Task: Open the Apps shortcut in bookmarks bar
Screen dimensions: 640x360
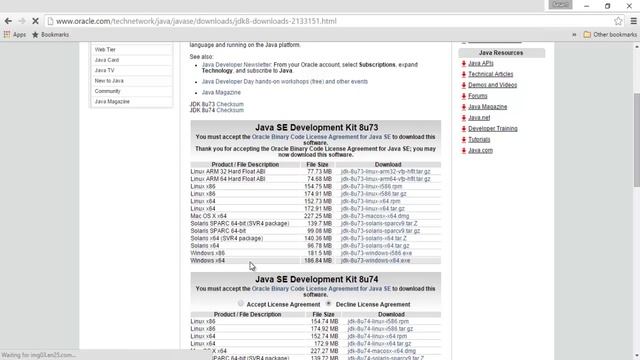Action: (15, 35)
